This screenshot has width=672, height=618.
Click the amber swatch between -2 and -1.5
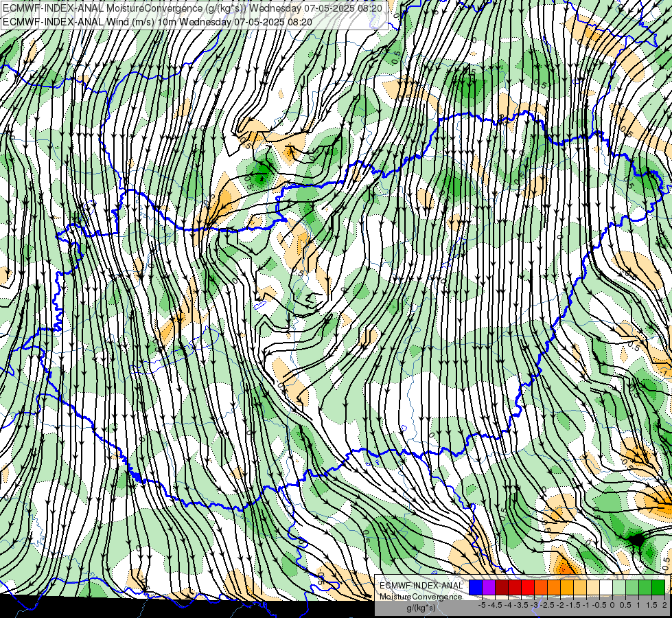click(x=567, y=588)
